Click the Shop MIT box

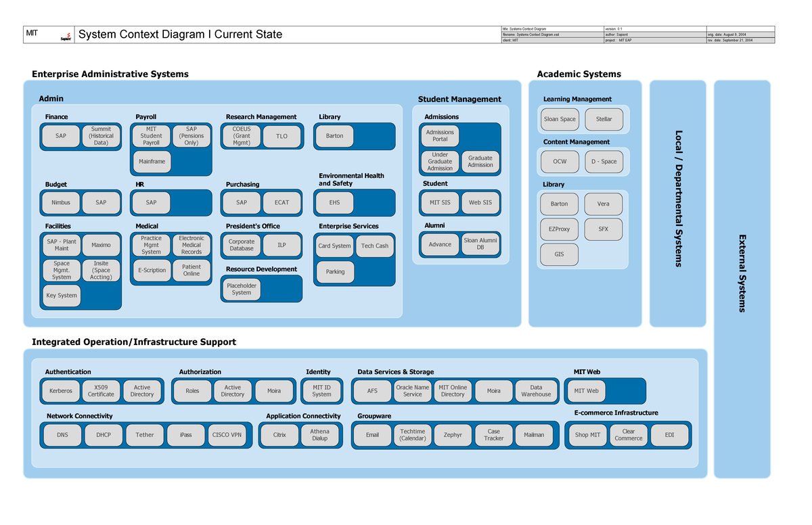click(x=587, y=435)
